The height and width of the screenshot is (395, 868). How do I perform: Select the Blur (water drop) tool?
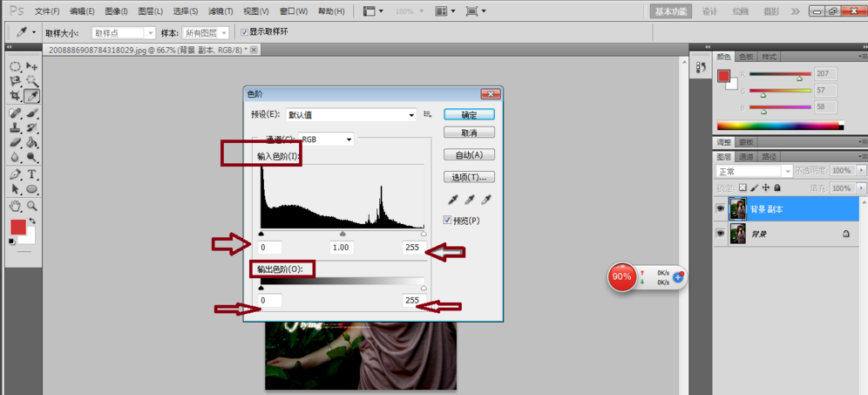16,157
